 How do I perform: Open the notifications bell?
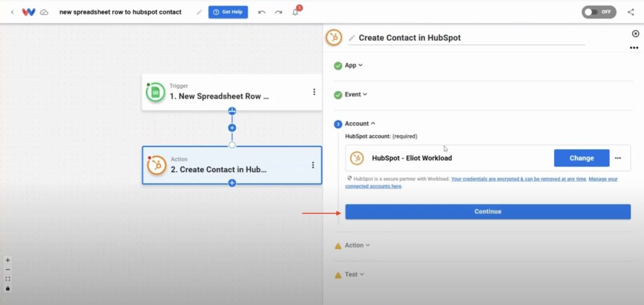click(295, 12)
